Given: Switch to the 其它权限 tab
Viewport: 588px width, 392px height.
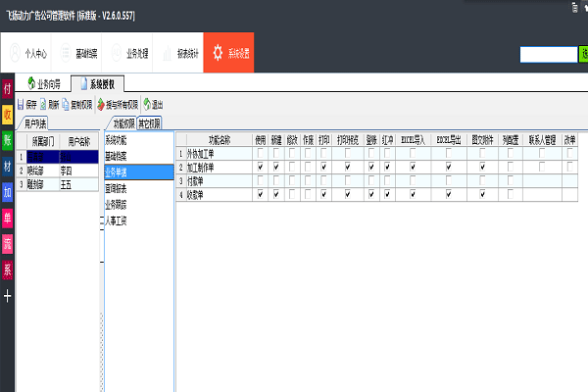Looking at the screenshot, I should [150, 123].
